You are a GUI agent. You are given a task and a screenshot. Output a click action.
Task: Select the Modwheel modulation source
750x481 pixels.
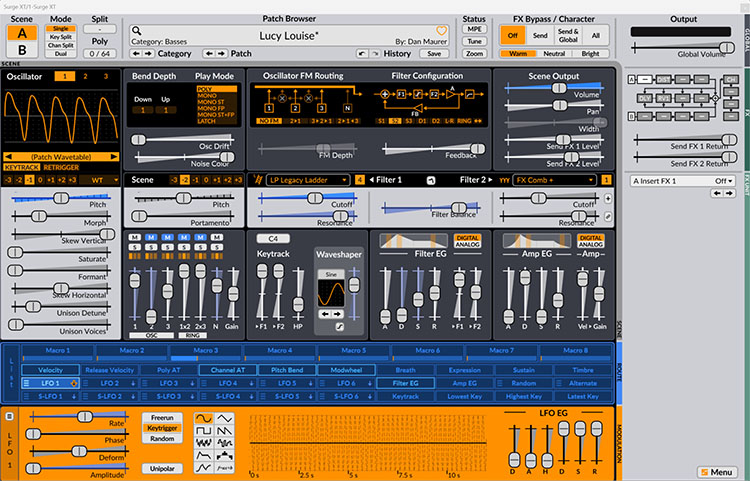pos(346,370)
